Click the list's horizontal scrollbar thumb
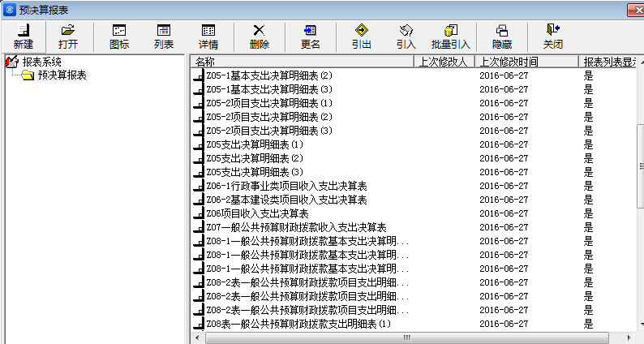 click(406, 338)
